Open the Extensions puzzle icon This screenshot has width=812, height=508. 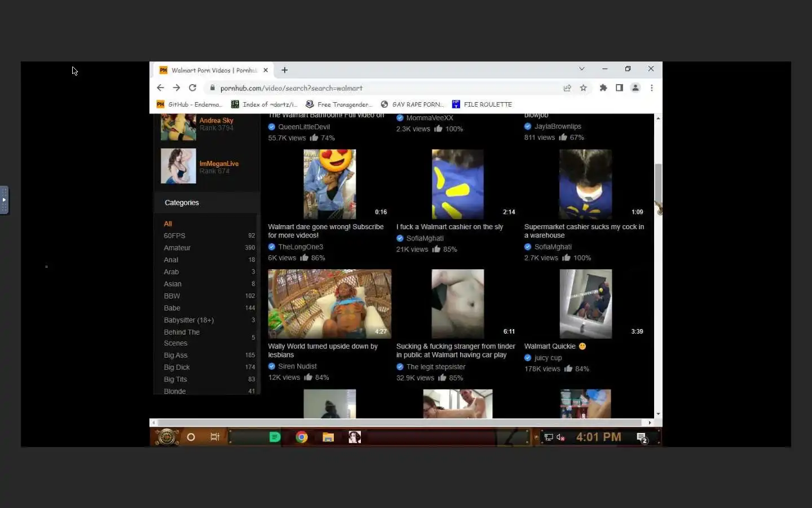click(x=603, y=88)
